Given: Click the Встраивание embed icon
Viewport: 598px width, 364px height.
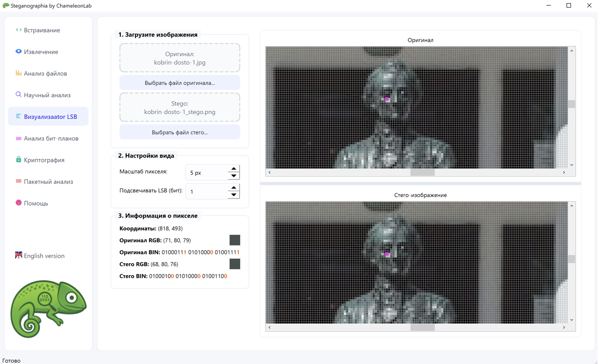Looking at the screenshot, I should pyautogui.click(x=19, y=30).
